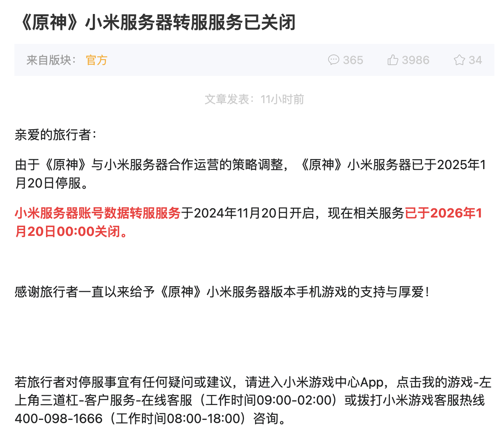This screenshot has width=504, height=431.
Task: Click the hotline number 400-098-1666
Action: [x=58, y=419]
